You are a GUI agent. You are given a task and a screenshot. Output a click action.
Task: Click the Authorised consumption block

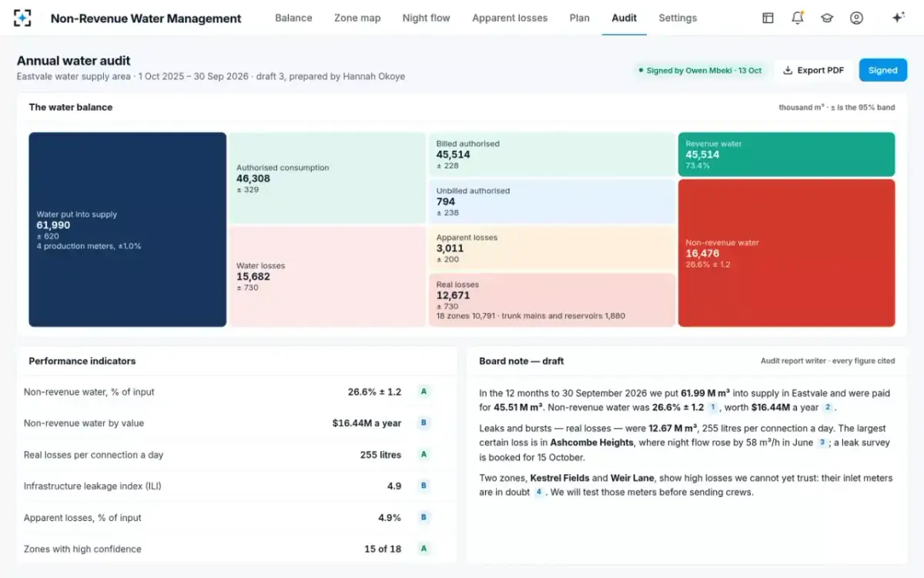click(327, 178)
